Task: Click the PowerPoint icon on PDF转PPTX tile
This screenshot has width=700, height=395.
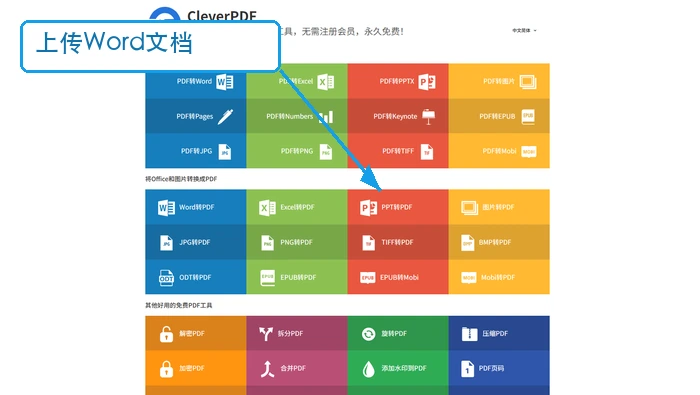Action: coord(427,82)
